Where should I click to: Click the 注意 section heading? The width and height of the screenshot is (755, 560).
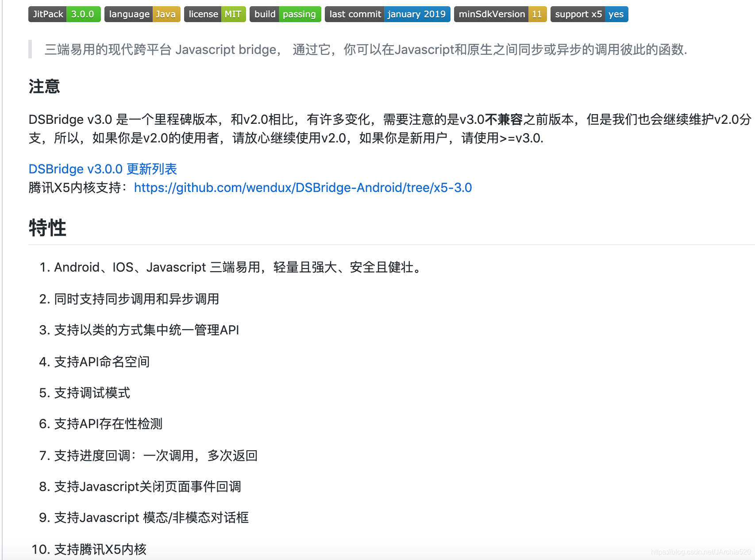[44, 87]
